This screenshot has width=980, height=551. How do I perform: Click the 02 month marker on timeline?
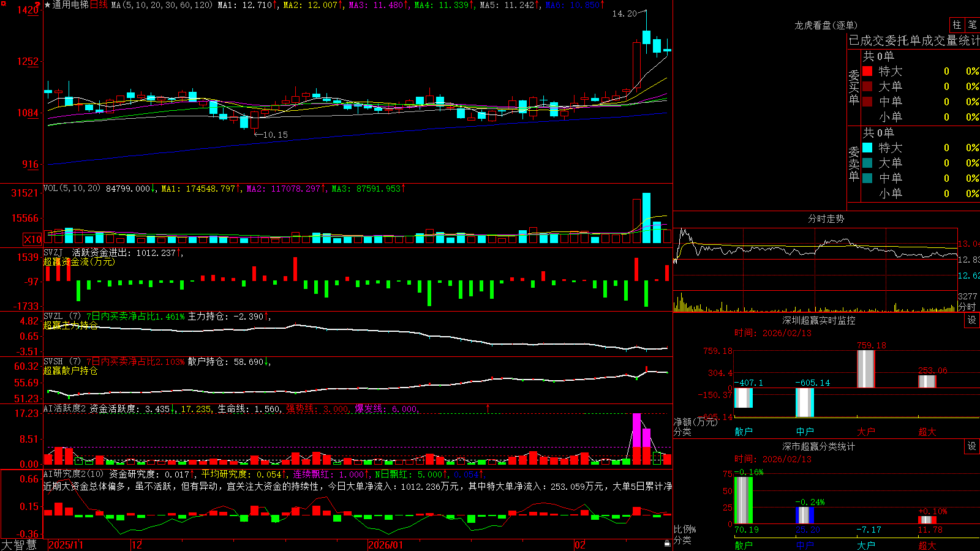coord(580,545)
